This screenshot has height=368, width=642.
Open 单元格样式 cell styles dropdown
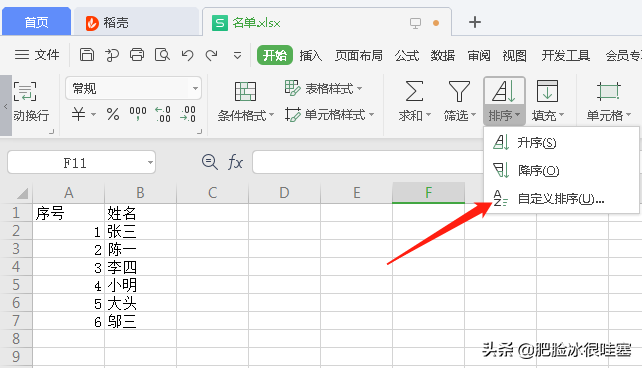click(330, 115)
